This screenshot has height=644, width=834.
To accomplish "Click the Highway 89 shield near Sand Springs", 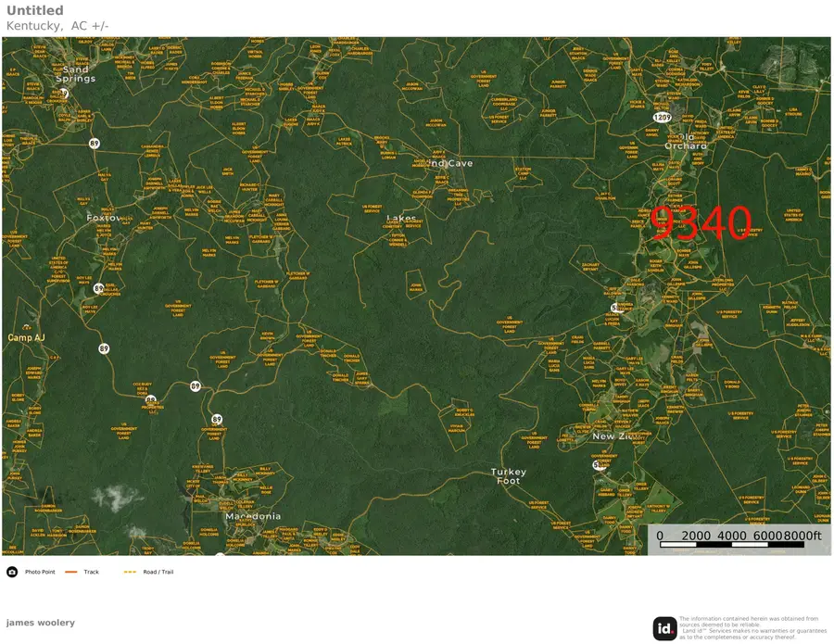I will point(94,143).
